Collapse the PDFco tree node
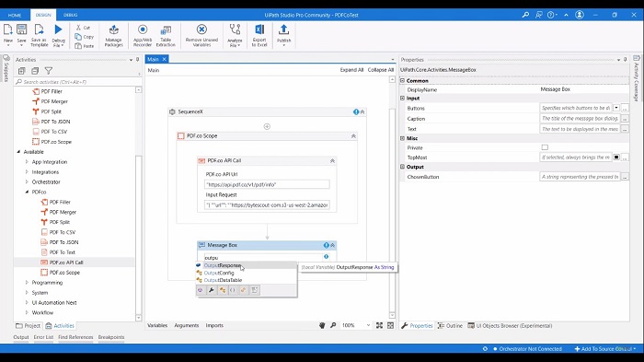 (27, 193)
